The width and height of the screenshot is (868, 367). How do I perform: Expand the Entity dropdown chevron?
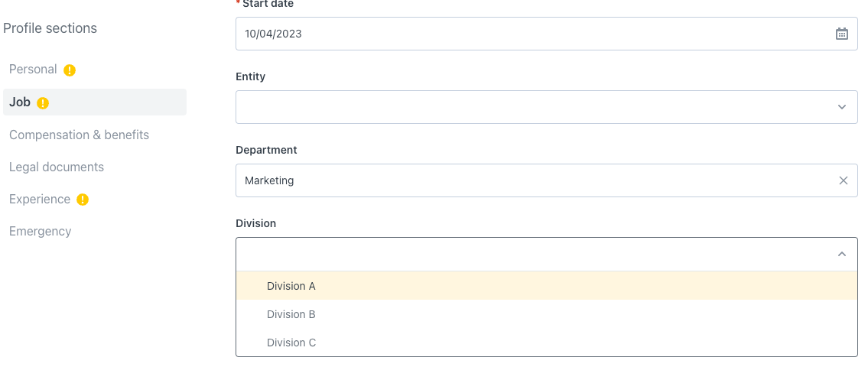[841, 107]
